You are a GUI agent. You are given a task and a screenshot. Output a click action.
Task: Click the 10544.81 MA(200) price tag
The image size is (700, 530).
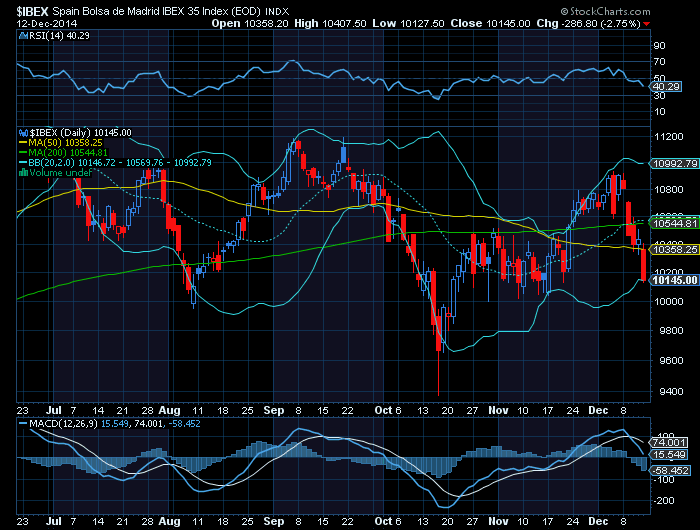pos(675,223)
